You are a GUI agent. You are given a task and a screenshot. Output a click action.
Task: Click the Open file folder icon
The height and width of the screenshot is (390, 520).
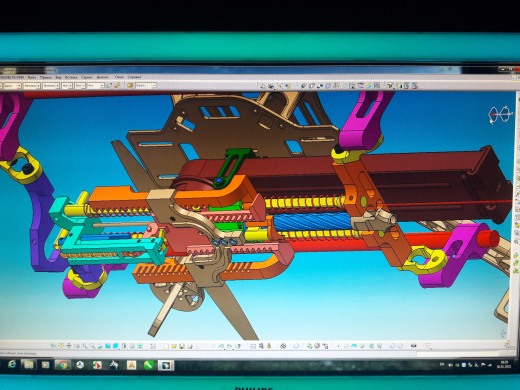coord(174,346)
